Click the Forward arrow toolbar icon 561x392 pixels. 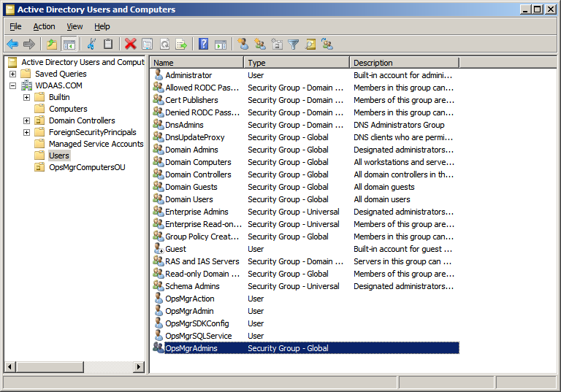tap(29, 45)
